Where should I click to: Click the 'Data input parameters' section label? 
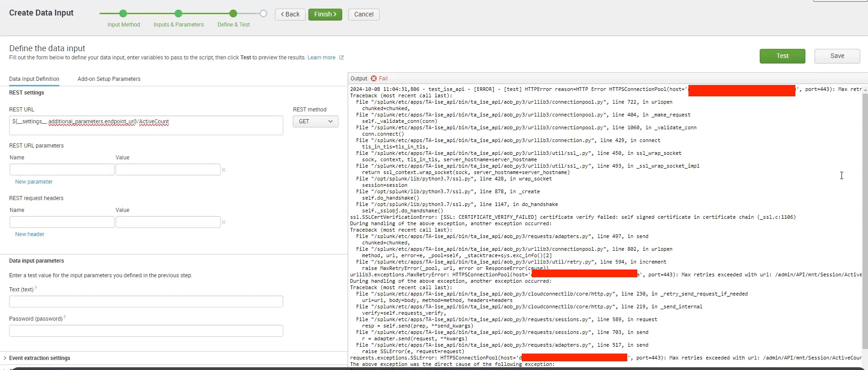coord(37,261)
